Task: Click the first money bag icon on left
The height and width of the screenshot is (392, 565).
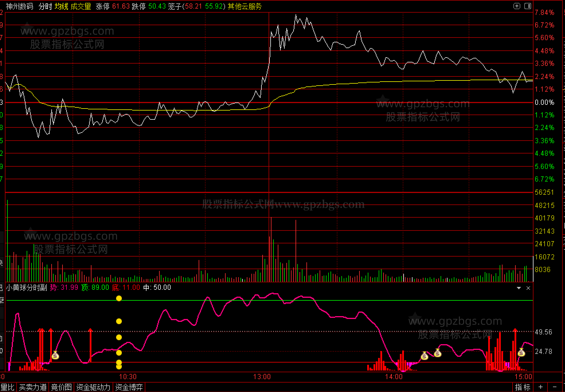Action: pos(55,356)
